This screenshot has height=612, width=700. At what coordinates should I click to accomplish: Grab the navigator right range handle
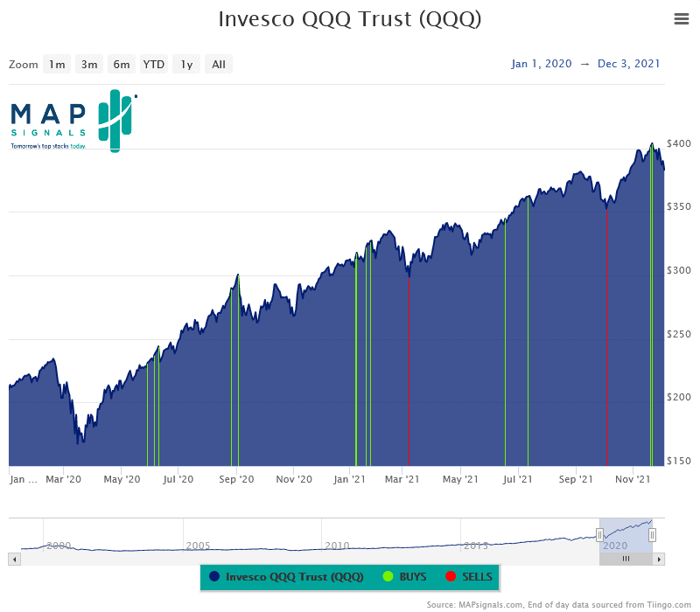pos(652,534)
